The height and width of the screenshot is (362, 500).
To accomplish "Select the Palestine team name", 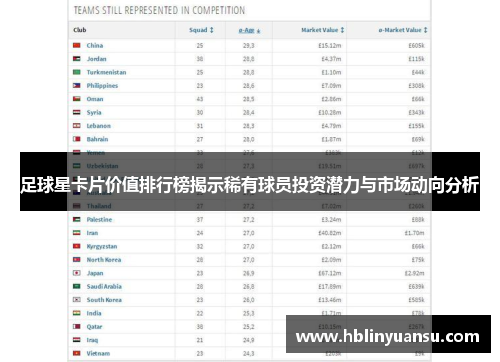I will point(99,219).
